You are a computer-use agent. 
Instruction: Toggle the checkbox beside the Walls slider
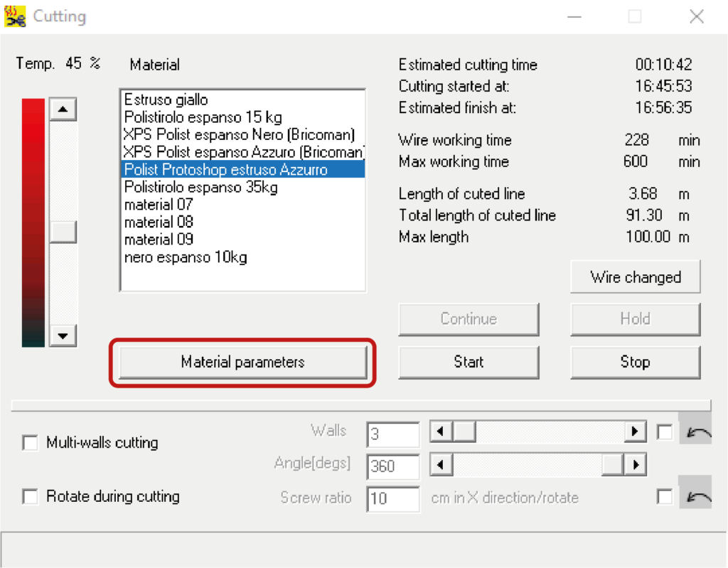point(665,432)
